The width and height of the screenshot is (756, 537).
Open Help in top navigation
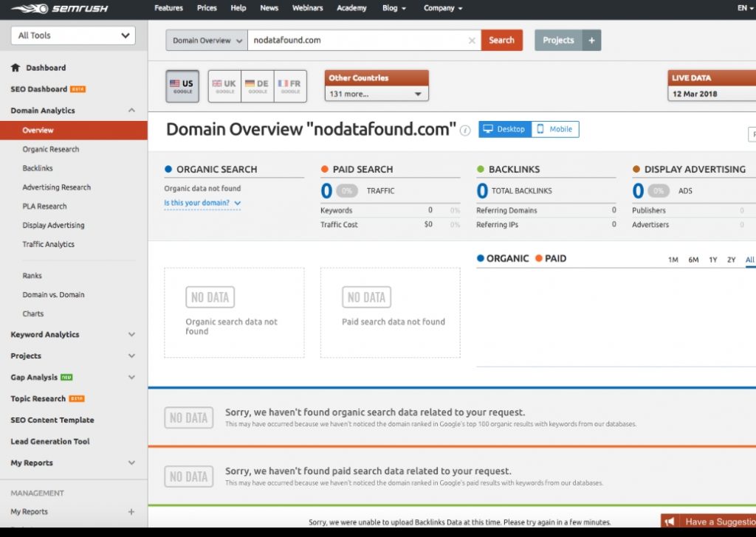coord(238,8)
